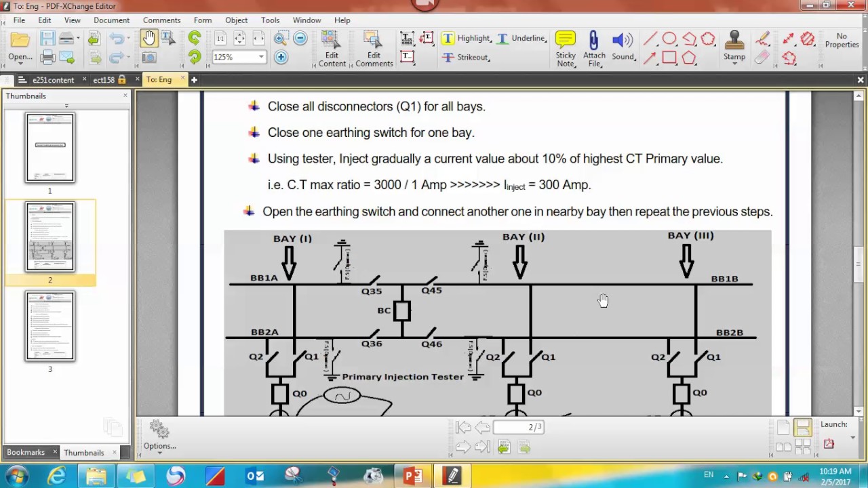Open the Scan dropdown arrow

click(77, 39)
